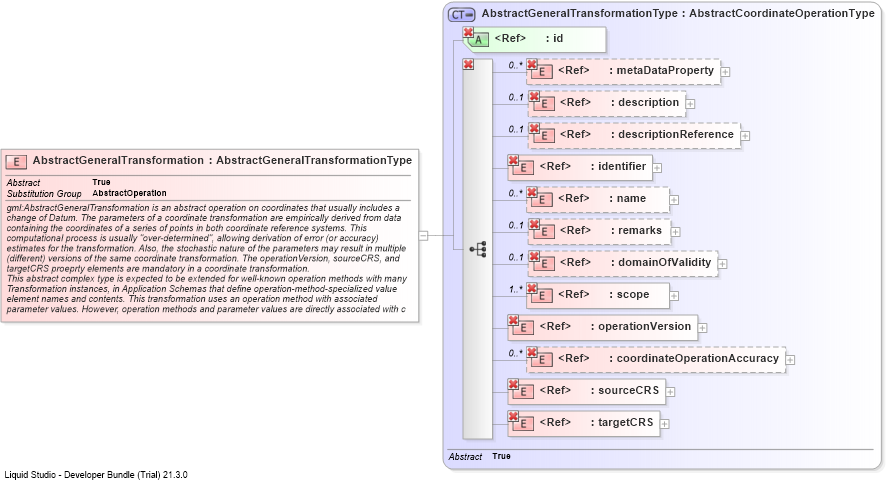Click the element documentation paragraph
886x480 pixels.
click(207, 258)
